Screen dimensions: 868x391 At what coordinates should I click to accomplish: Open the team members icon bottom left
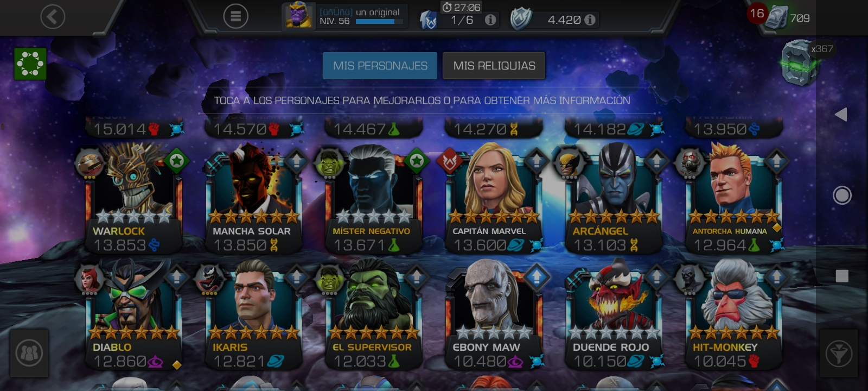click(29, 354)
